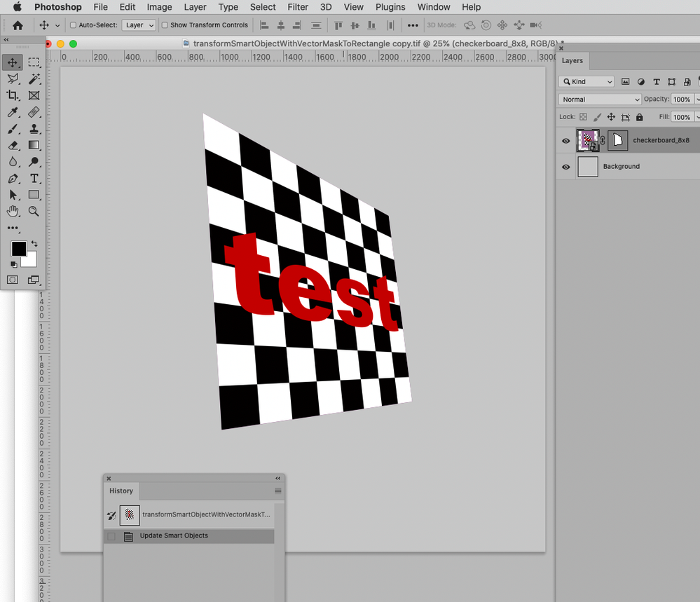700x602 pixels.
Task: Choose the Brush tool
Action: 13,129
